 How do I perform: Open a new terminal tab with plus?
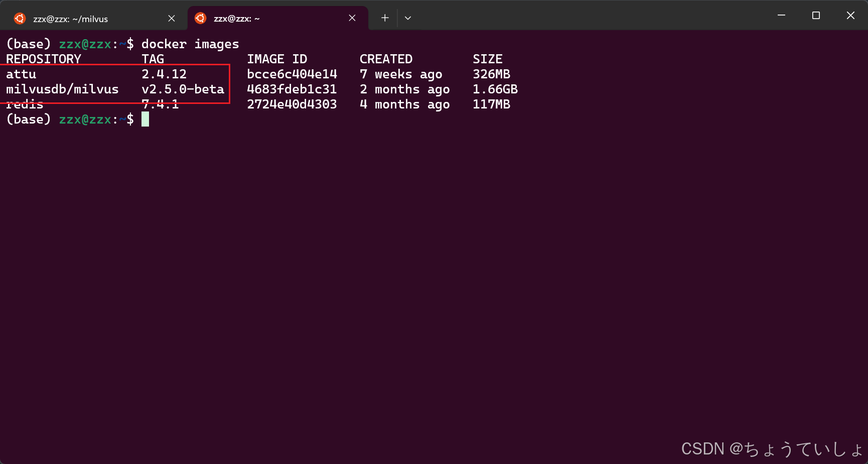pos(385,18)
